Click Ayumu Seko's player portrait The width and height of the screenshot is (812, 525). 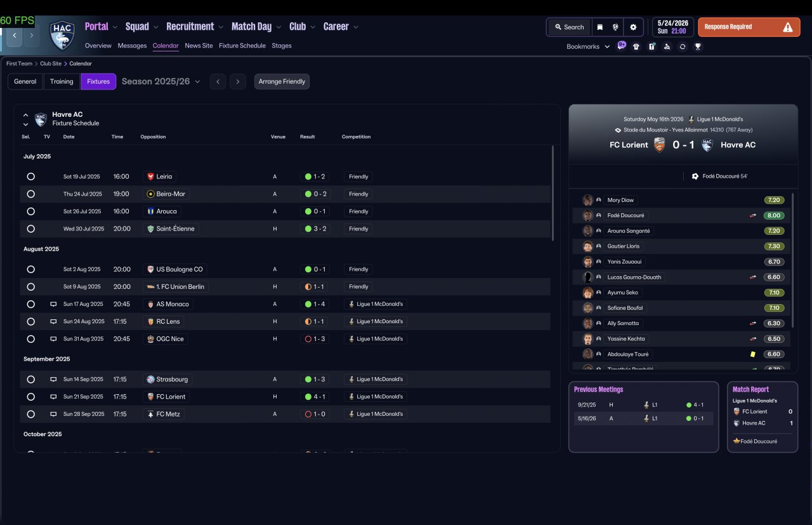pyautogui.click(x=588, y=293)
